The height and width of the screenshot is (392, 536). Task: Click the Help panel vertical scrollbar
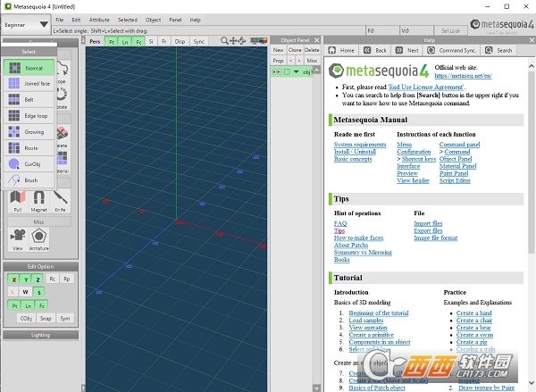tap(532, 161)
